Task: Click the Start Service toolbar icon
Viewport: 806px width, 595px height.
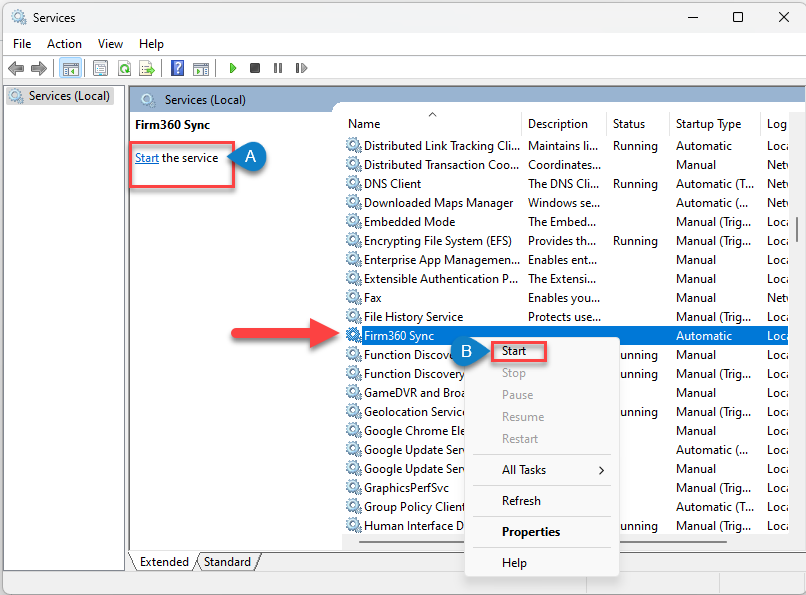Action: [x=233, y=67]
